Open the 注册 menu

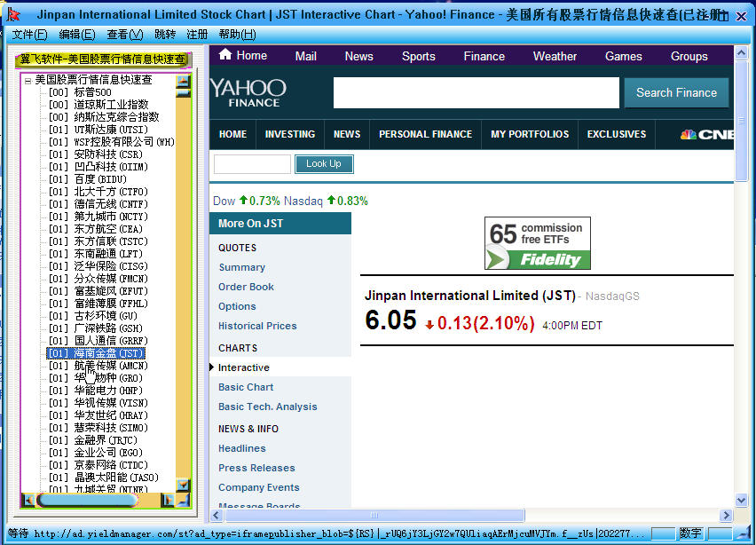point(197,35)
